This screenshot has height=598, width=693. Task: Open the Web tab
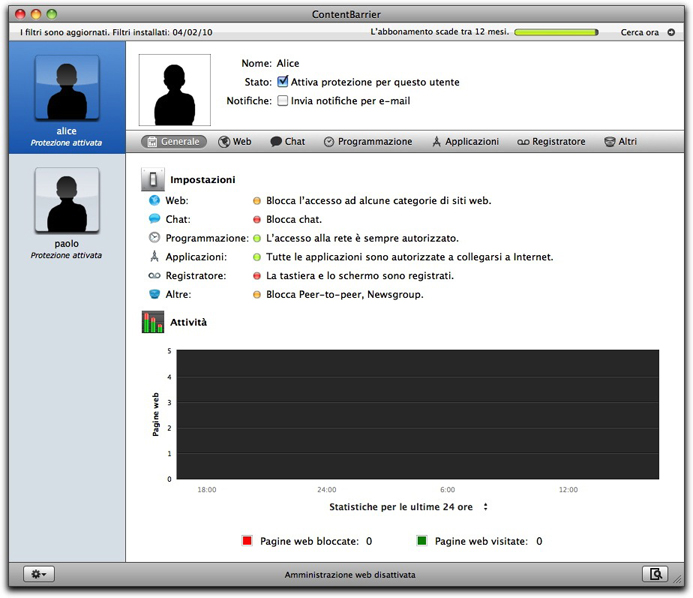(x=235, y=141)
